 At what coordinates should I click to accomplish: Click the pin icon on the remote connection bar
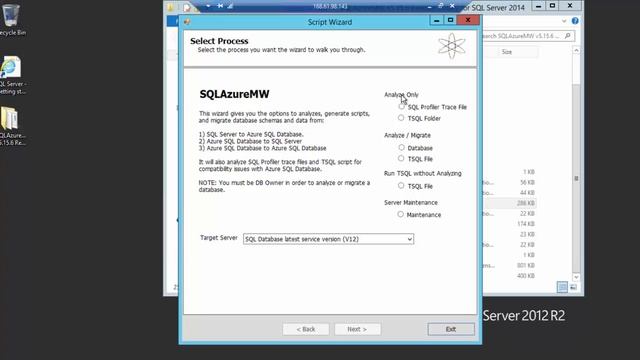tap(220, 6)
